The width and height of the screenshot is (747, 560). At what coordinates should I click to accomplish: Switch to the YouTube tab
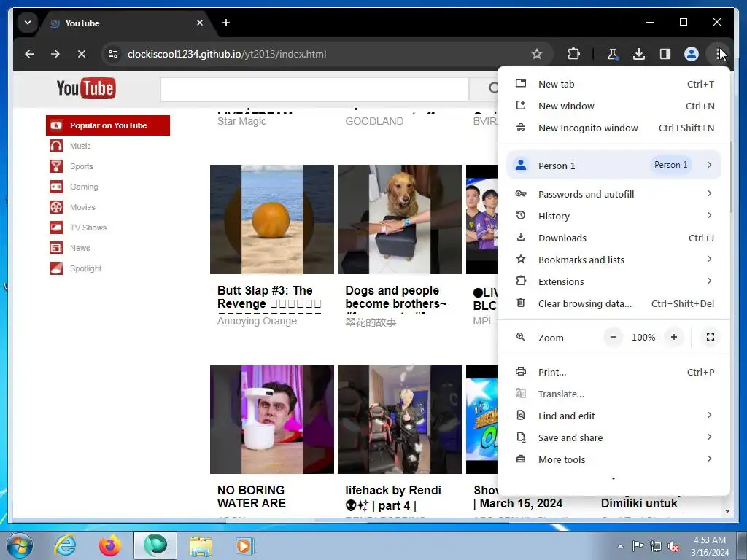123,23
